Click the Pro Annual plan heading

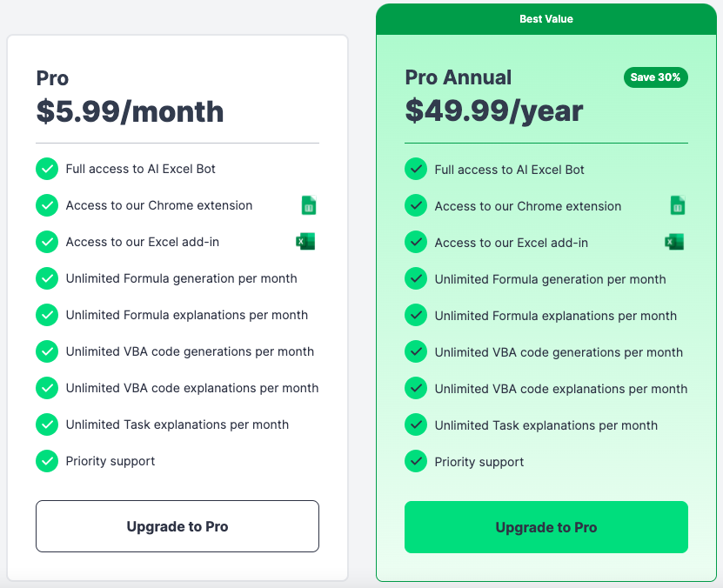coord(459,77)
